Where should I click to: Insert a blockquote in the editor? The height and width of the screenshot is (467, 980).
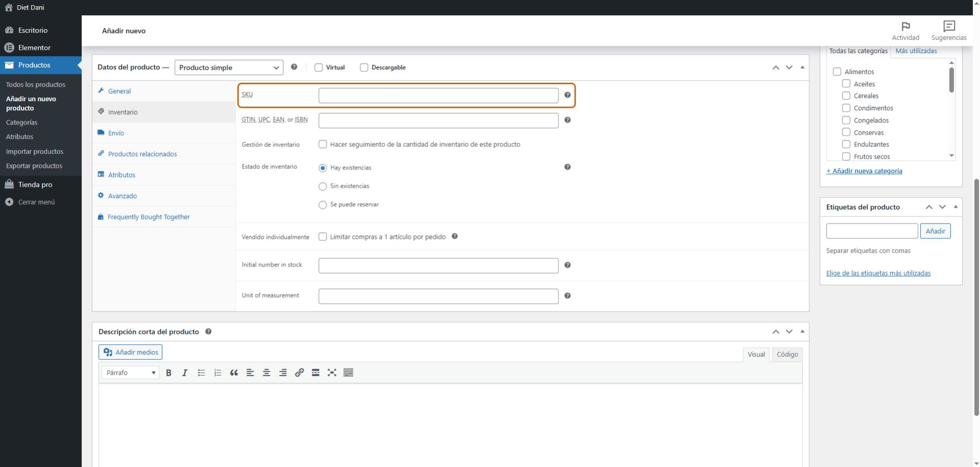click(234, 373)
